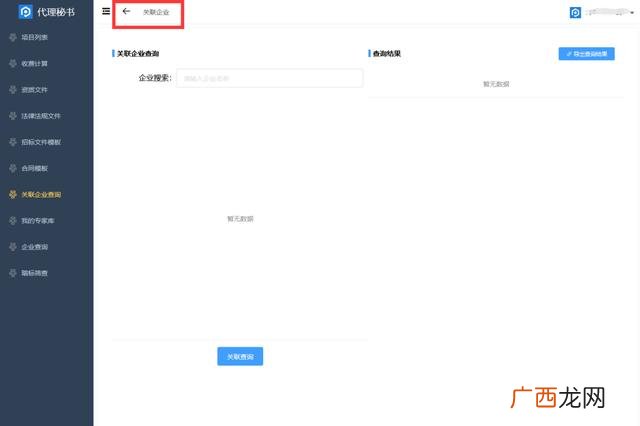The width and height of the screenshot is (640, 426).
Task: Open the last sidebar item 围标筛查
Action: (34, 273)
